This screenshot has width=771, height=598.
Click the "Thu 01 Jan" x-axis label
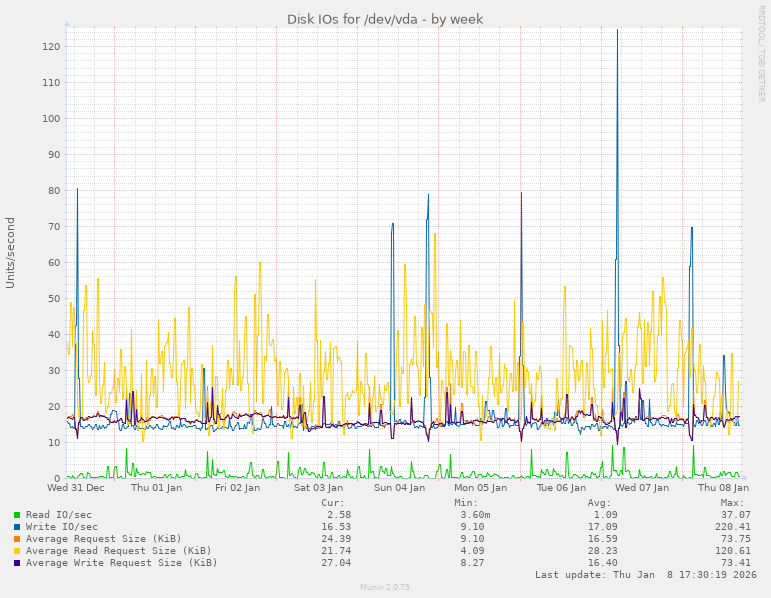pos(156,488)
